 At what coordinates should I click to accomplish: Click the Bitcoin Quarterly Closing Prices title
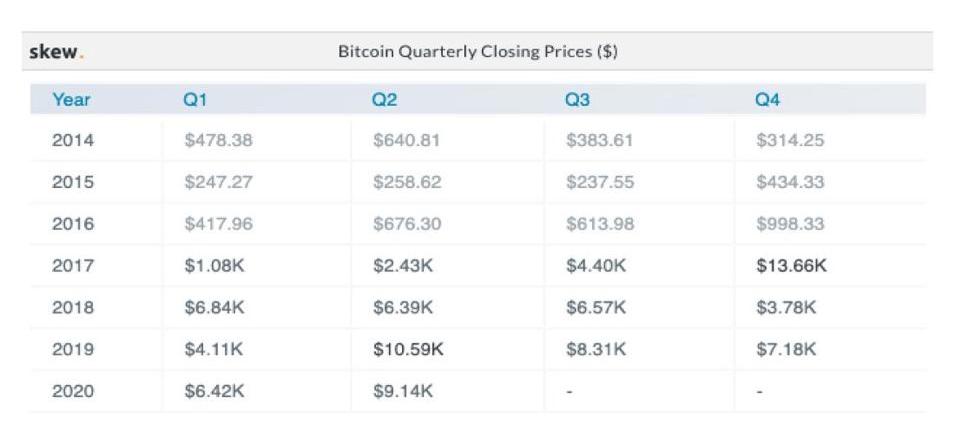point(478,52)
